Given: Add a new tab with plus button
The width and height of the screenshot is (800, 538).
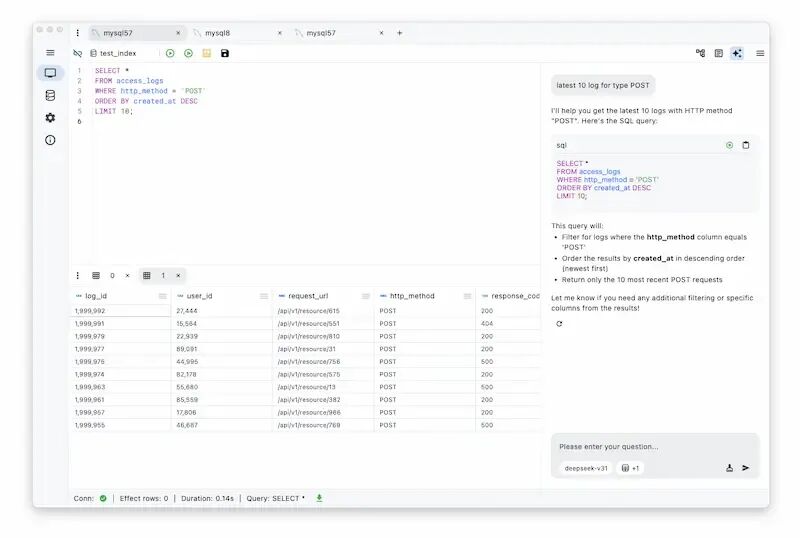Looking at the screenshot, I should (399, 33).
